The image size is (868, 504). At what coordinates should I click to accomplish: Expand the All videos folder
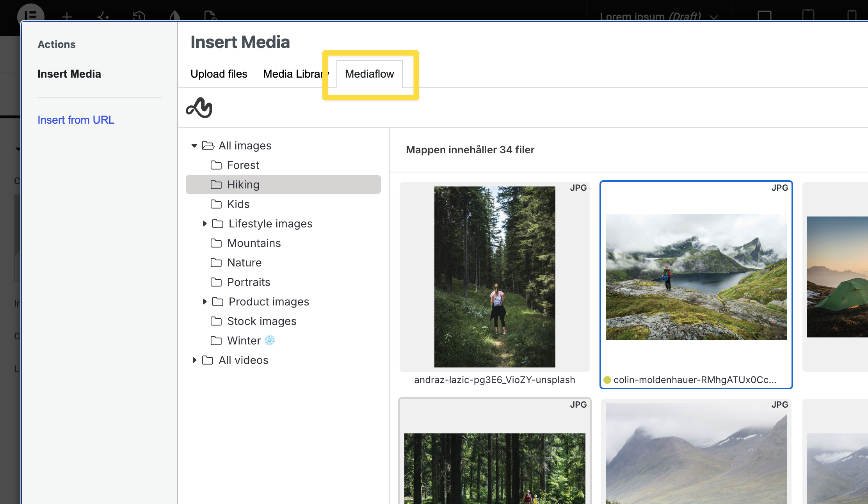(194, 360)
